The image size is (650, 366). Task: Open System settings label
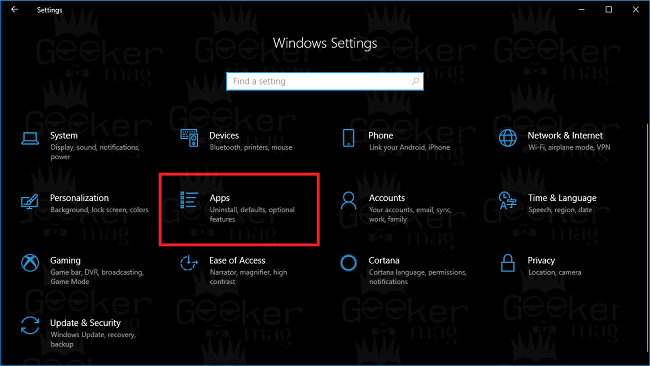[64, 136]
